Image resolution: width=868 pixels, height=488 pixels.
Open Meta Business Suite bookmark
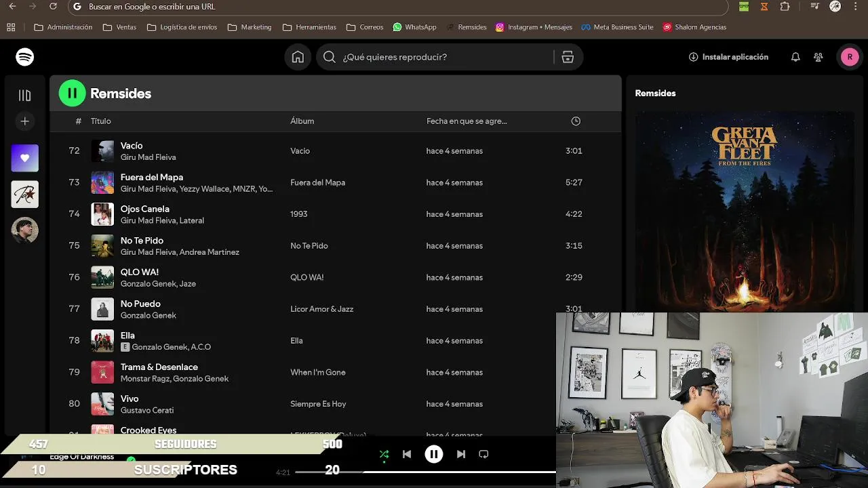coord(617,27)
